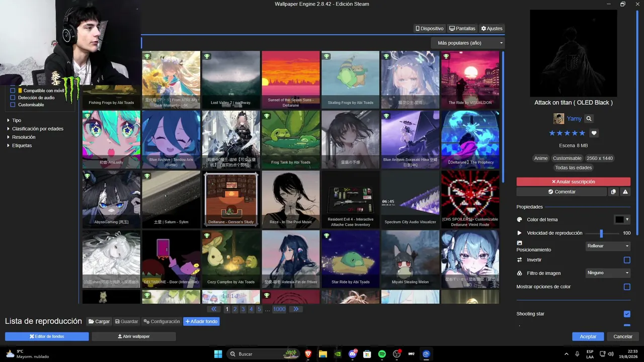Click the black Color del tema swatch
The height and width of the screenshot is (362, 644).
(x=619, y=220)
